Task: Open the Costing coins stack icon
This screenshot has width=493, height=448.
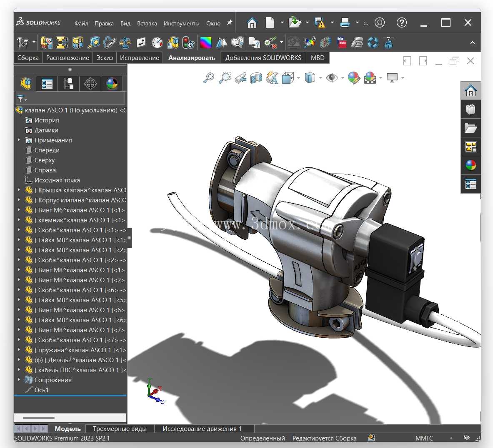Action: (x=357, y=43)
